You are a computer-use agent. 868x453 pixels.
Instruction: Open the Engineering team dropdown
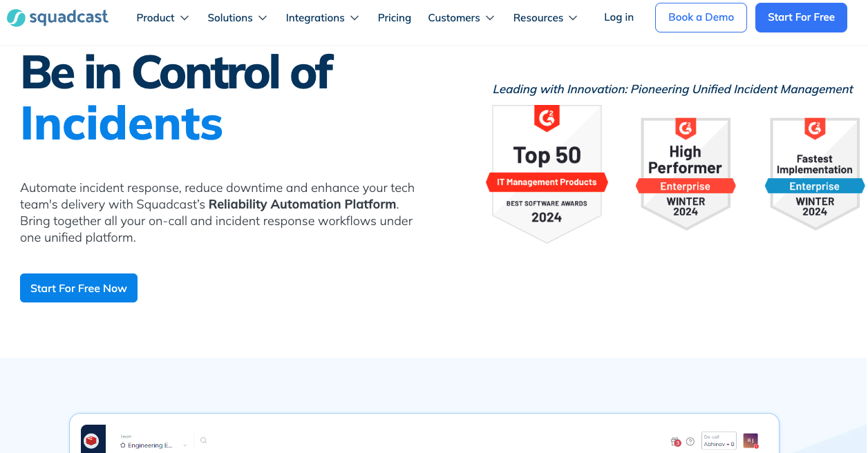(153, 442)
